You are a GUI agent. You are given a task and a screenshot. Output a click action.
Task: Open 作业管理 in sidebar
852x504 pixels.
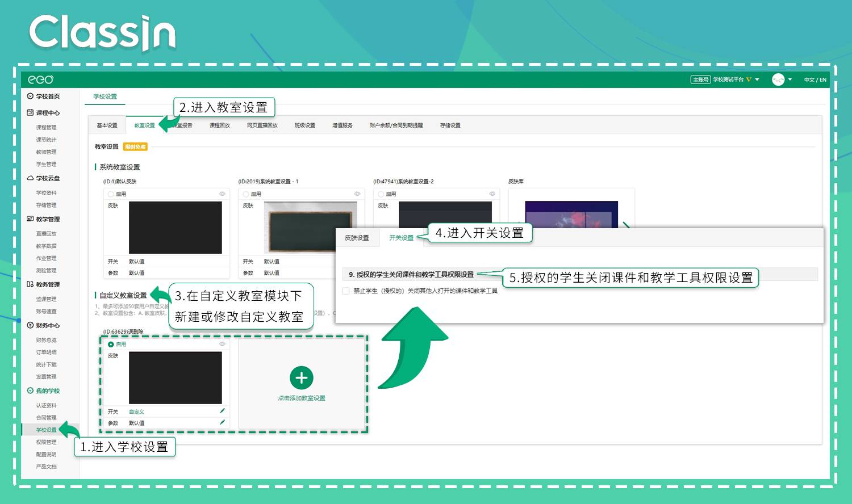coord(47,258)
